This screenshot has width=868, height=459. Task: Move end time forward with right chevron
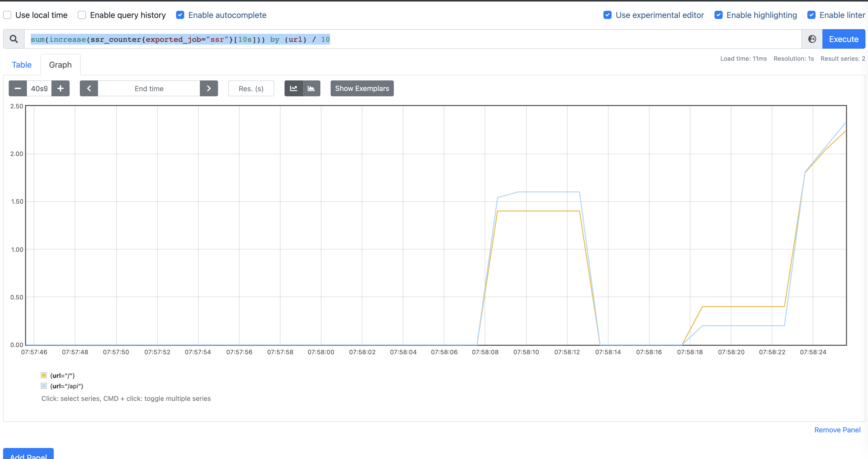coord(209,88)
